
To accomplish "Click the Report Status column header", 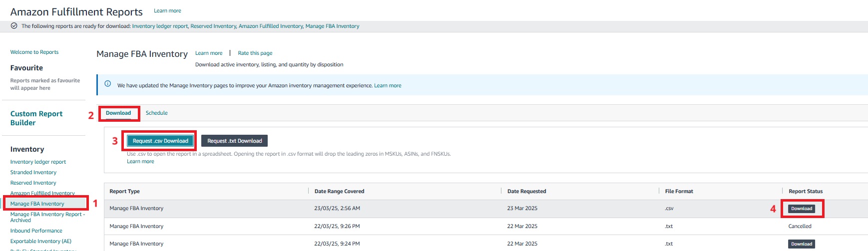I will (806, 192).
